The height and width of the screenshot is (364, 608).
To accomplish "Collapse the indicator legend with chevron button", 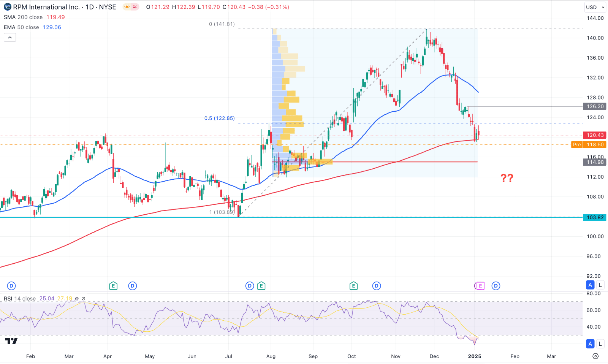I will [x=10, y=37].
